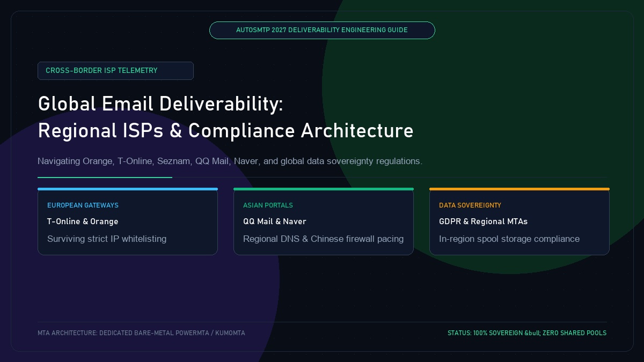Screen dimensions: 644x362
Task: Click the QQ Mail & Naver title
Action: click(x=274, y=221)
